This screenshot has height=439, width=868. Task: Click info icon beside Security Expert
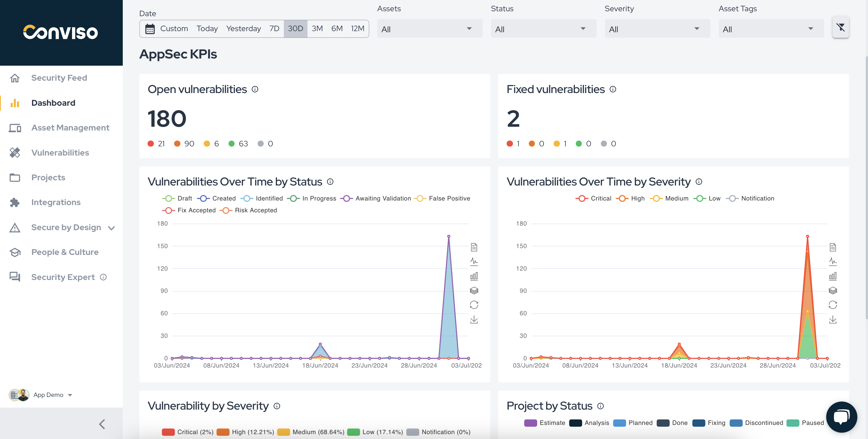(x=103, y=277)
